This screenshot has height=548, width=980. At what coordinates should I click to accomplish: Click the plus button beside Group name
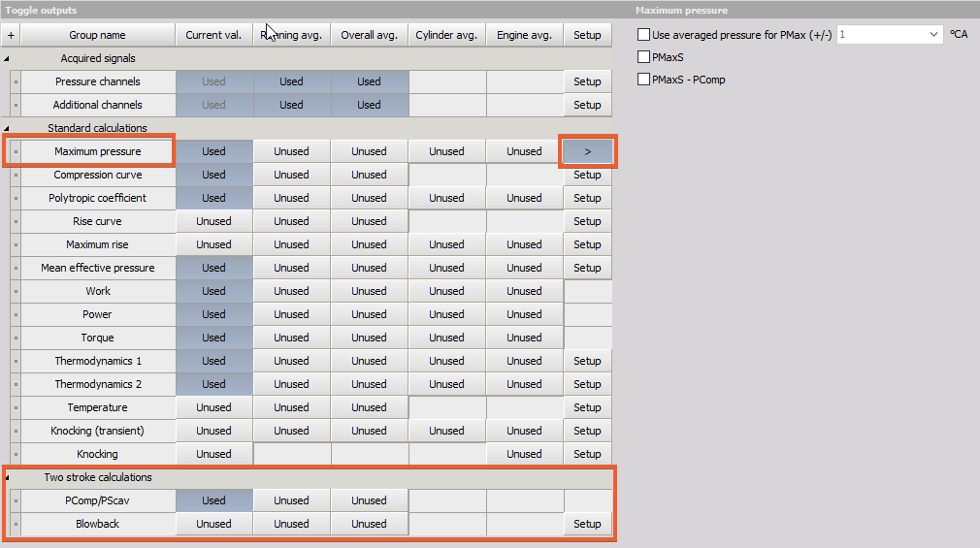click(x=11, y=35)
